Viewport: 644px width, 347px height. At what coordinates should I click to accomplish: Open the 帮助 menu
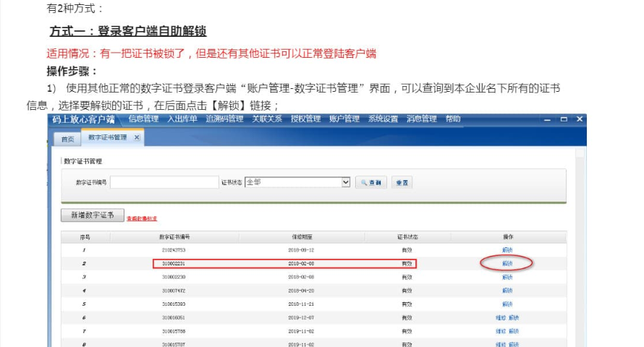click(453, 119)
